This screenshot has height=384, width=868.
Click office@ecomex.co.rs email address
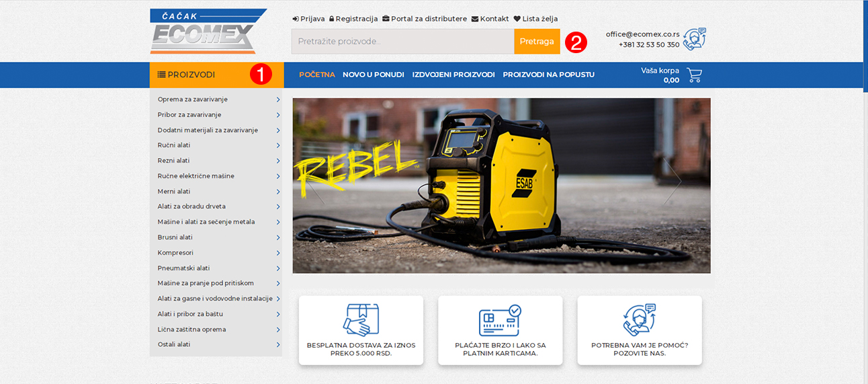tap(642, 34)
